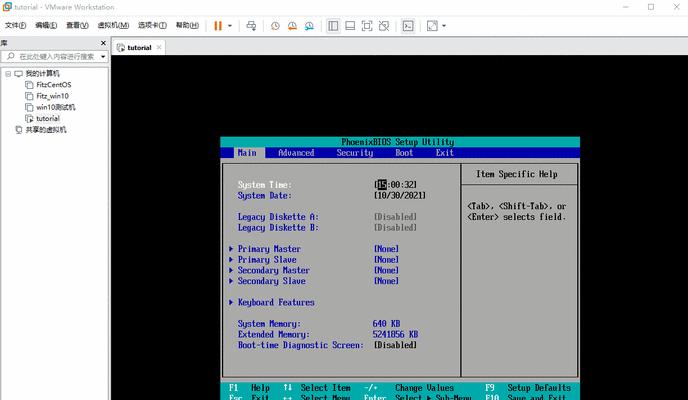Click the full screen mode icon

click(x=367, y=26)
